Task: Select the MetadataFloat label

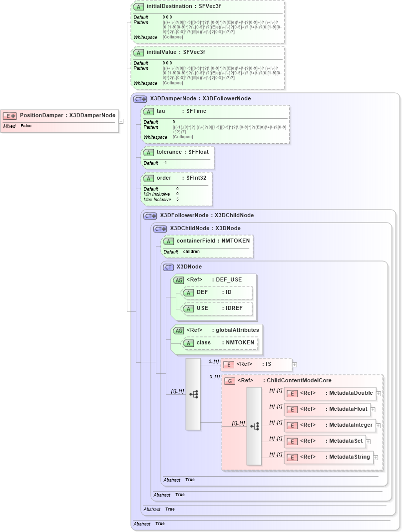Action: pyautogui.click(x=334, y=409)
